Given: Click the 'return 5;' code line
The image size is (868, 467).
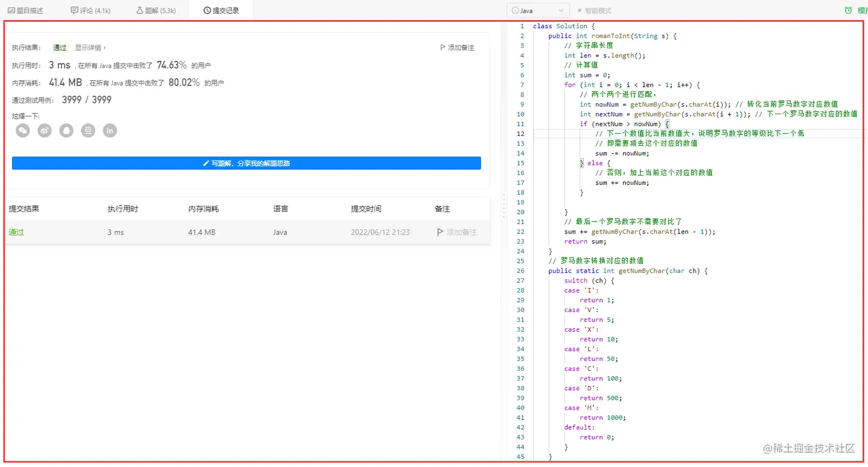Looking at the screenshot, I should [x=597, y=320].
